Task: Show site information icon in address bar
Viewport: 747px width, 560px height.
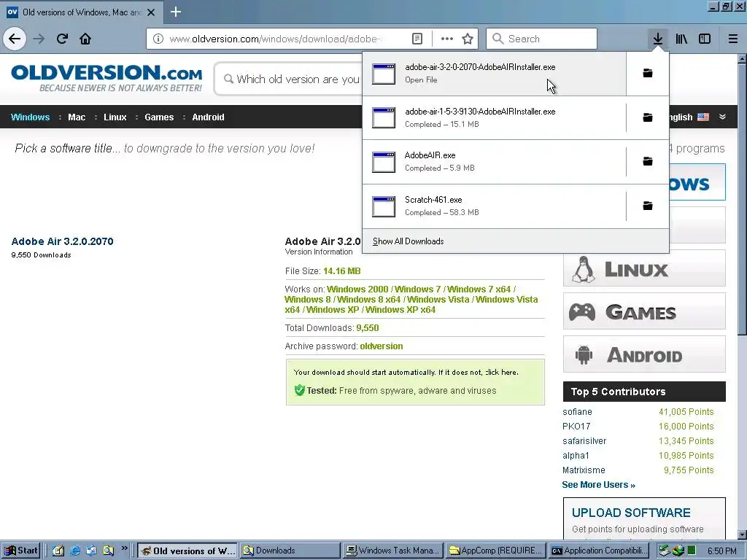Action: 158,39
